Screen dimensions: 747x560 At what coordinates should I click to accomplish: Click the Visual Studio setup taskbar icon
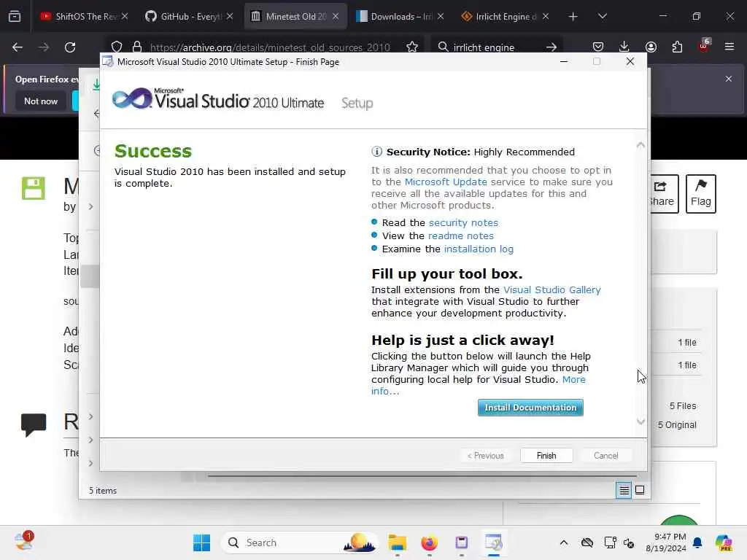494,542
